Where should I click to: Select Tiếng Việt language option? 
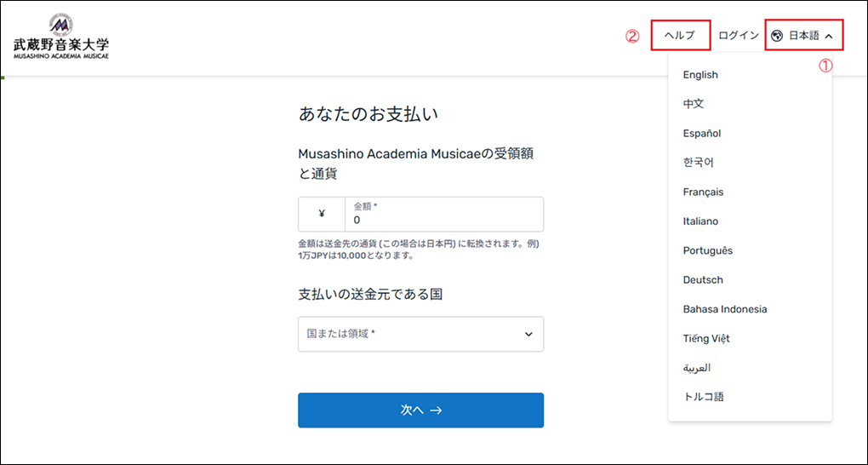pos(706,339)
